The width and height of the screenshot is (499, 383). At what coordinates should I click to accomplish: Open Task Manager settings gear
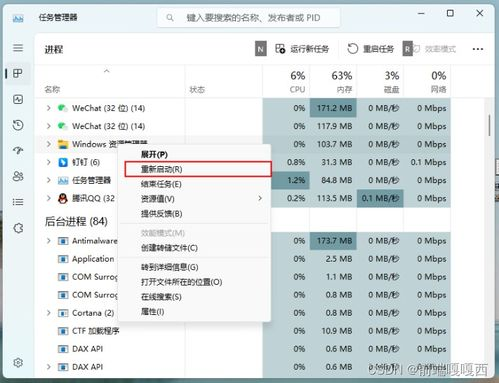click(x=18, y=362)
